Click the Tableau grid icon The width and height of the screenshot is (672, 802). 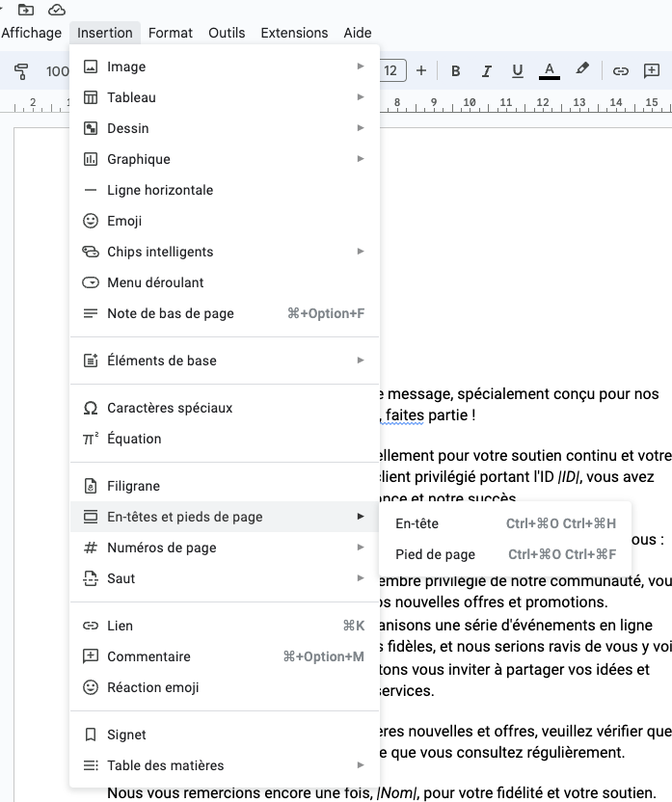point(91,97)
